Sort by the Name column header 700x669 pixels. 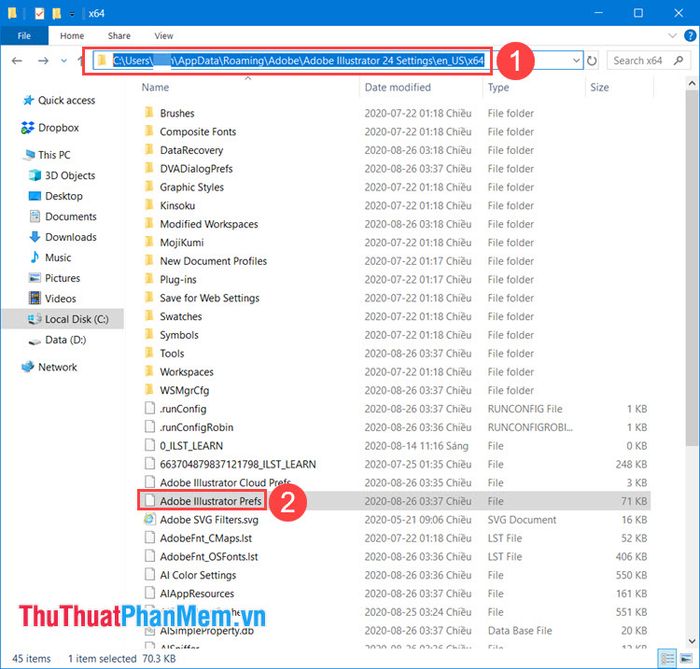pos(155,87)
